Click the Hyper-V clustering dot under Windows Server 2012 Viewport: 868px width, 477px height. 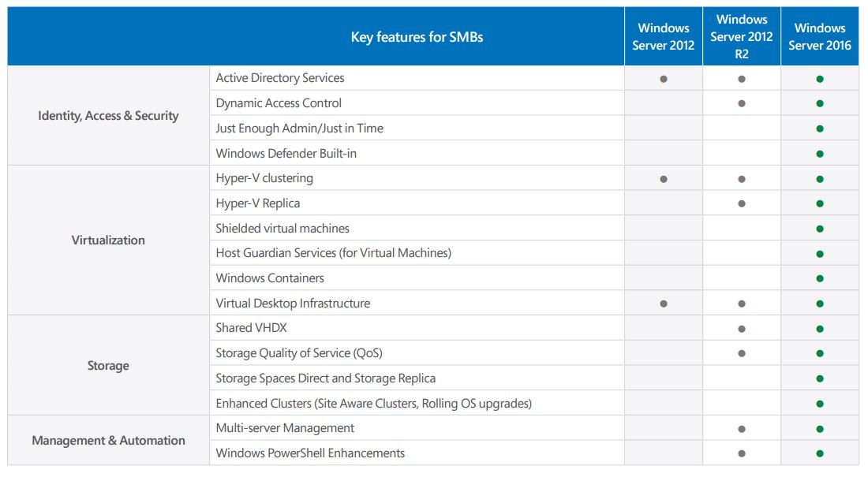coord(664,177)
